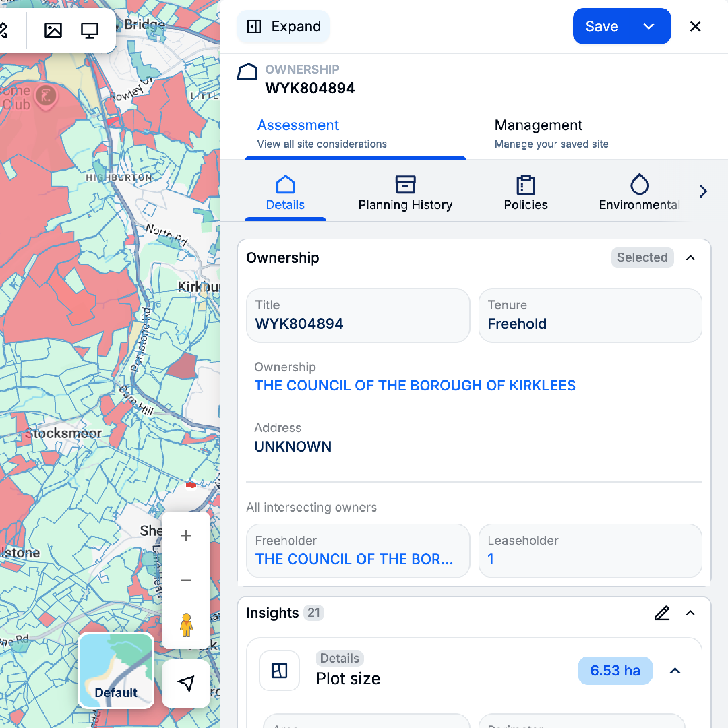This screenshot has height=728, width=728.
Task: Click the Plot size icon
Action: [279, 671]
